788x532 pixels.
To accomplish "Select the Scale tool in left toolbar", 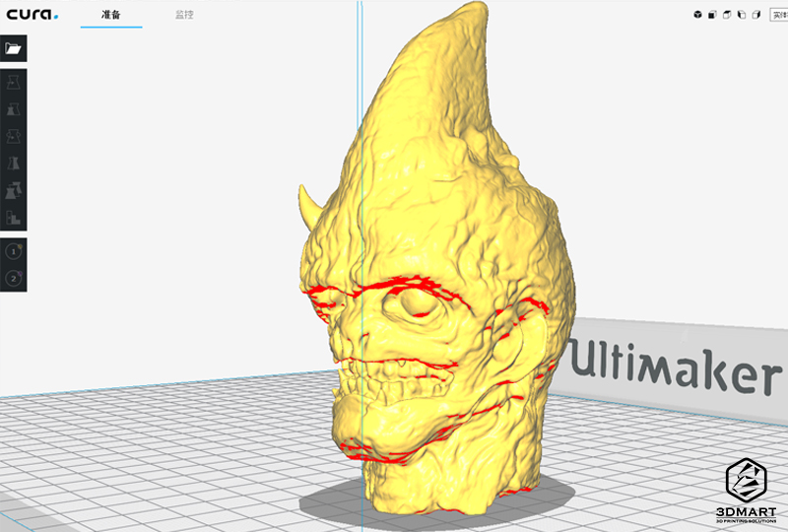I will pyautogui.click(x=14, y=110).
